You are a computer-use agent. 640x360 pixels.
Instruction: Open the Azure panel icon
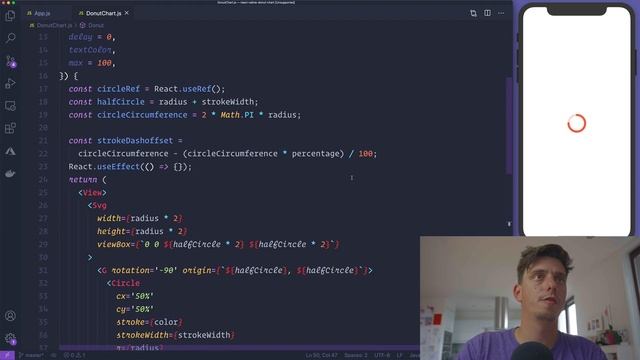10,151
